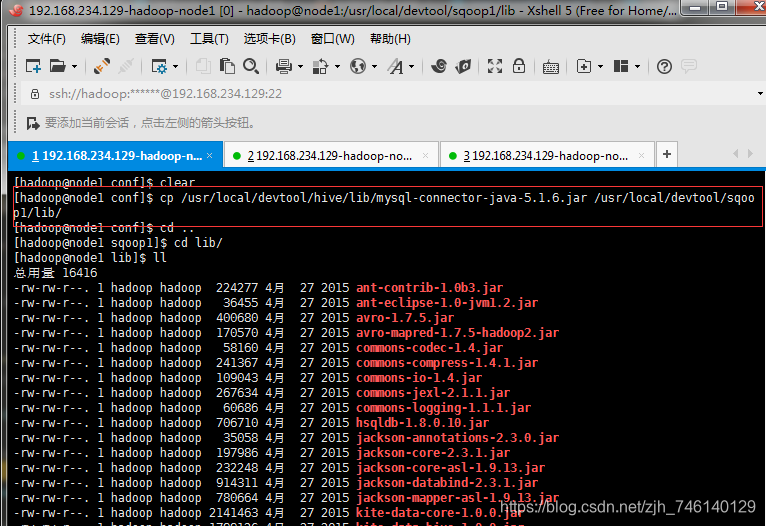Screen dimensions: 766x526
Task: Click avro-1.7.5.jar in the listing
Action: [405, 318]
